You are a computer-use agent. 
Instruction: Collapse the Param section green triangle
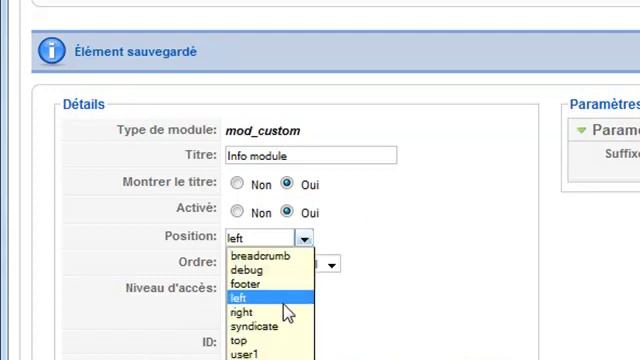pyautogui.click(x=581, y=131)
